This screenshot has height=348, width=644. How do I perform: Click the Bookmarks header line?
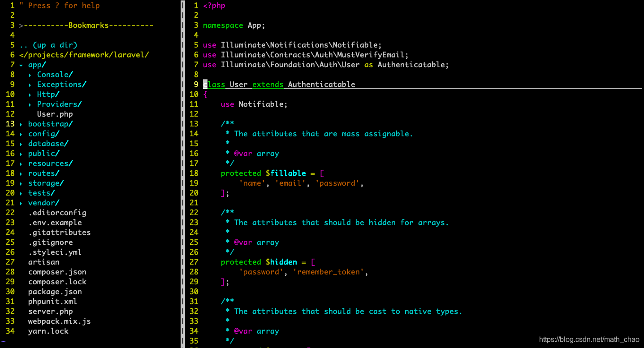tap(86, 26)
